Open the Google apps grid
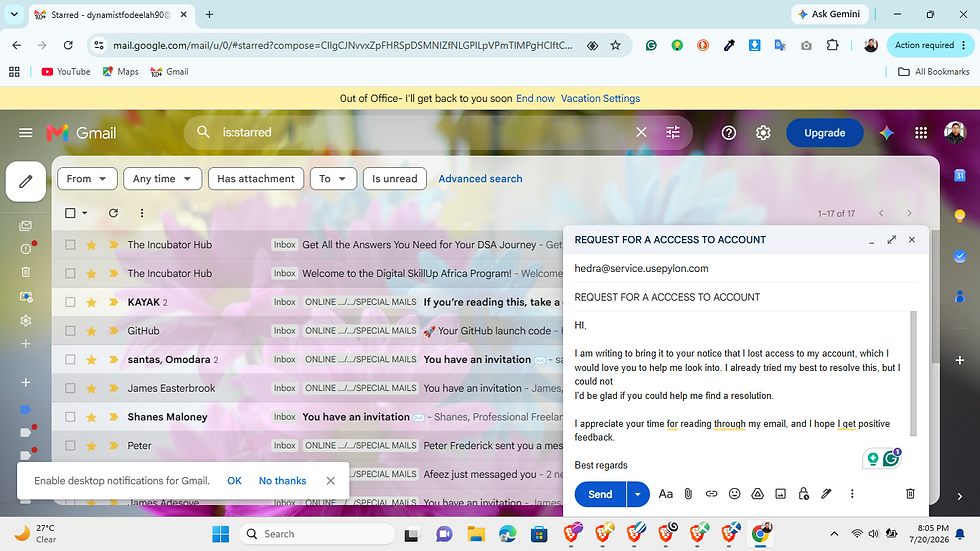This screenshot has height=551, width=980. coord(921,132)
